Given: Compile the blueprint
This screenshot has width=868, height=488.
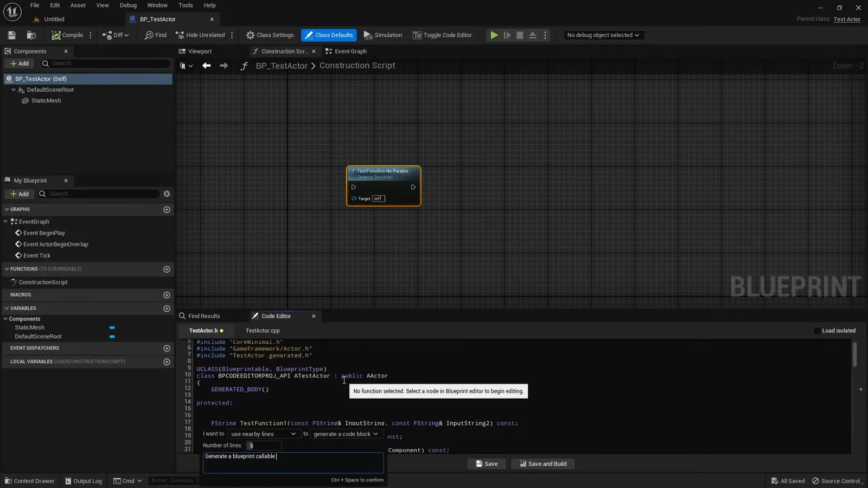Looking at the screenshot, I should [67, 35].
